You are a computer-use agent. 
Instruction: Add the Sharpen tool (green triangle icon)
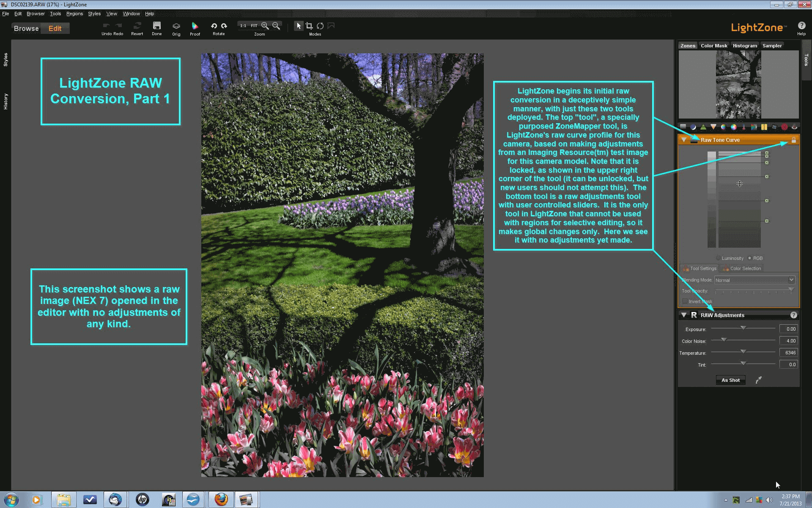[x=703, y=127]
